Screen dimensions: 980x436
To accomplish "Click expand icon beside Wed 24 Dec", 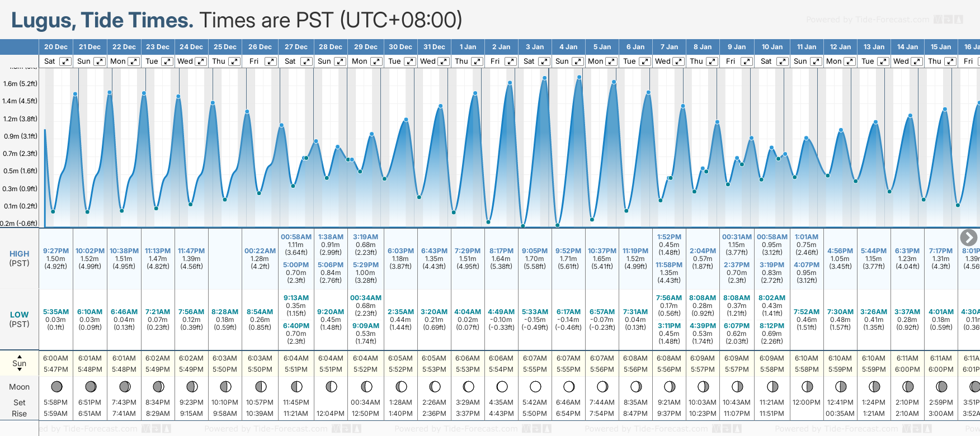I will (200, 61).
